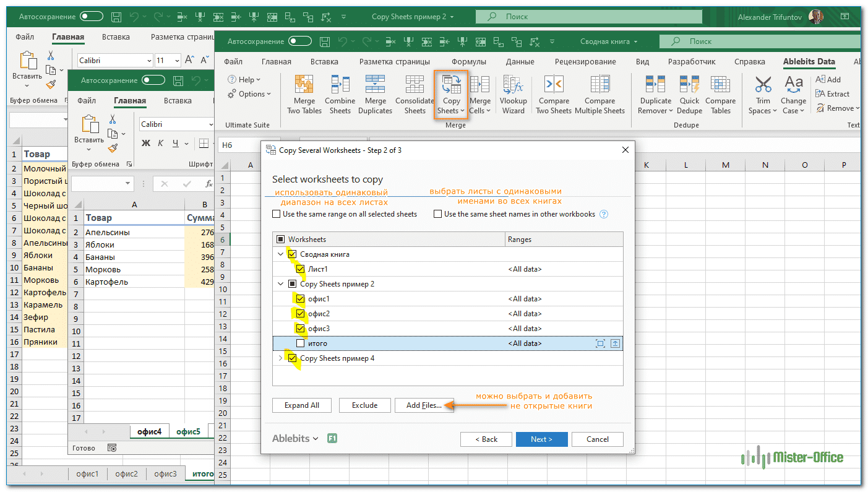This screenshot has height=492, width=868.
Task: Click Back button in dialog
Action: [x=486, y=439]
